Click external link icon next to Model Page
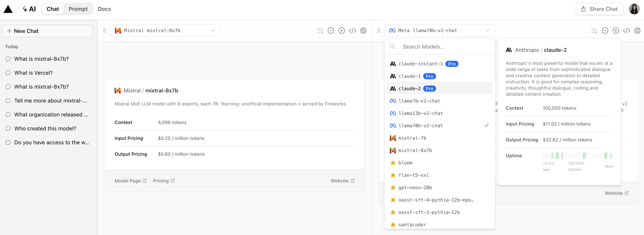 tap(145, 181)
